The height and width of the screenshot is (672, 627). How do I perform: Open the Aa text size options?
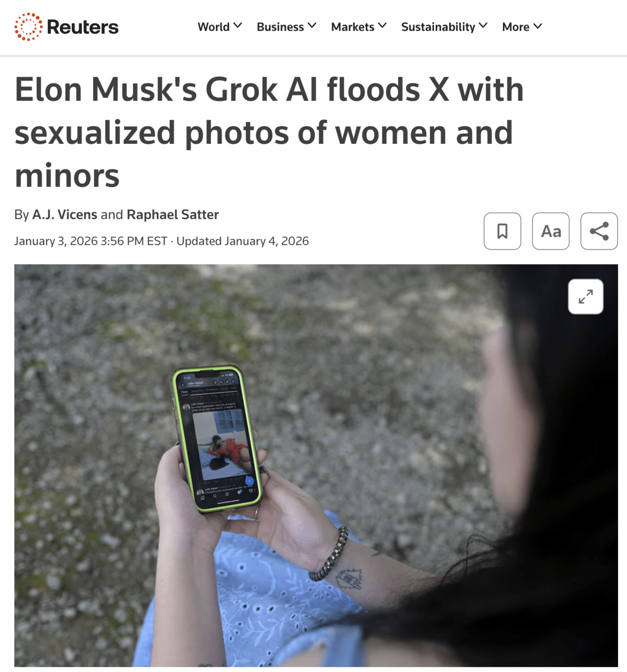550,231
